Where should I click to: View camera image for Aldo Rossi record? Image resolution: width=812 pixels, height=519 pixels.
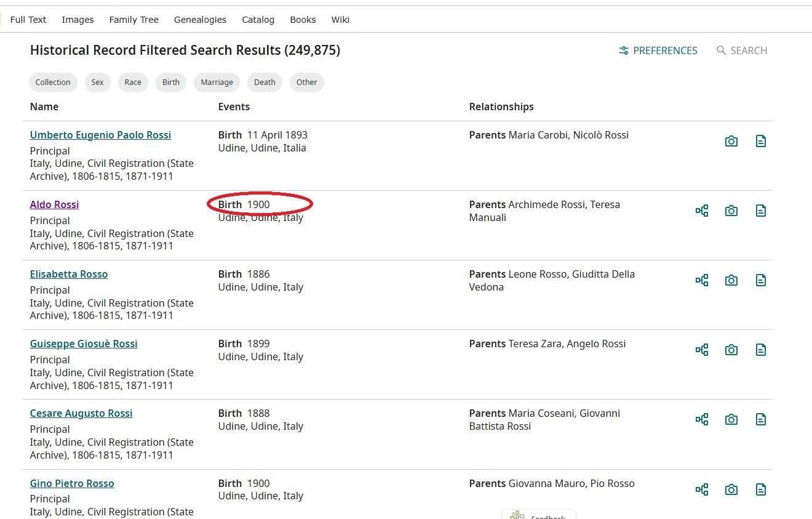coord(731,211)
